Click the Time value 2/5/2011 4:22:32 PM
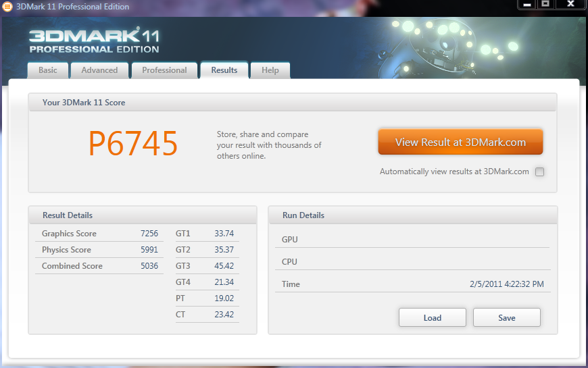 [507, 284]
